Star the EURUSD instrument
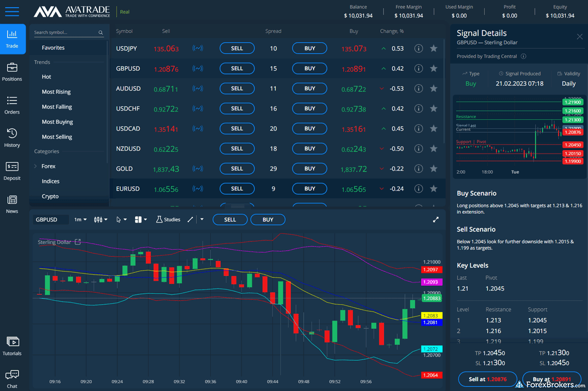Screen dimensions: 588x391 (x=434, y=189)
